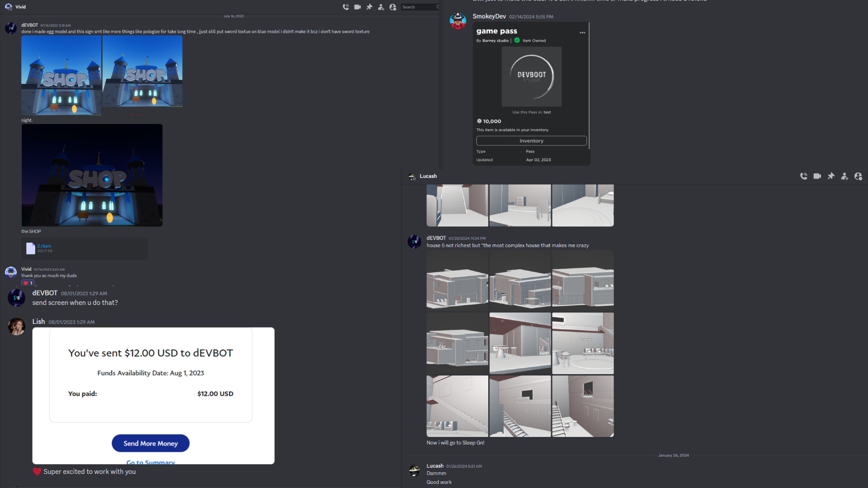Viewport: 868px width, 488px height.
Task: Click the 'Good work' message
Action: tap(439, 482)
